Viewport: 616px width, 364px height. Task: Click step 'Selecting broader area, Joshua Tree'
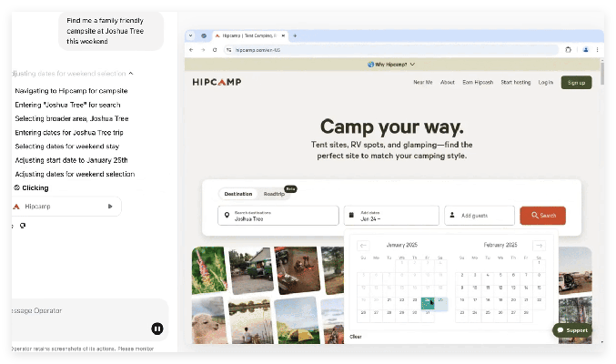pos(72,118)
